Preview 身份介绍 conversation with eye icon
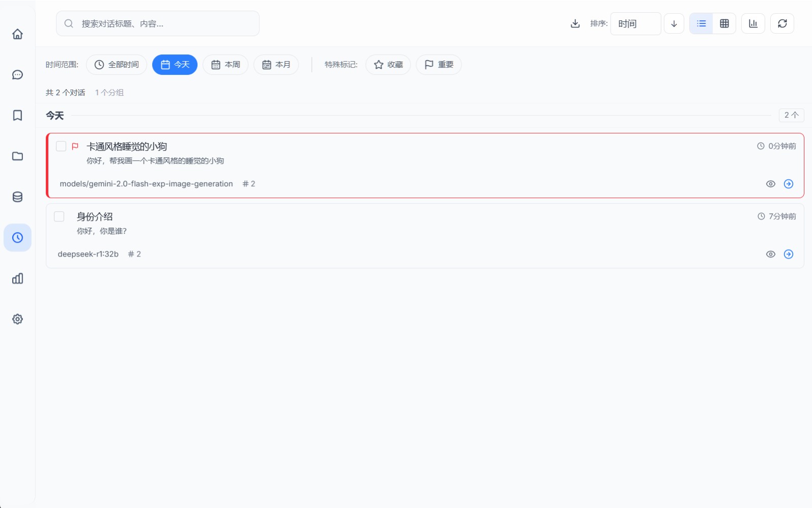 click(770, 254)
